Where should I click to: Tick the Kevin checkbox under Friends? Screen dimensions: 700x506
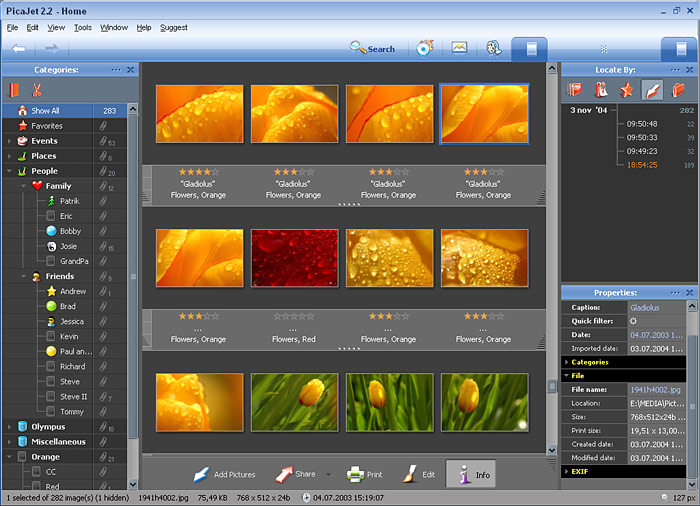tap(50, 337)
